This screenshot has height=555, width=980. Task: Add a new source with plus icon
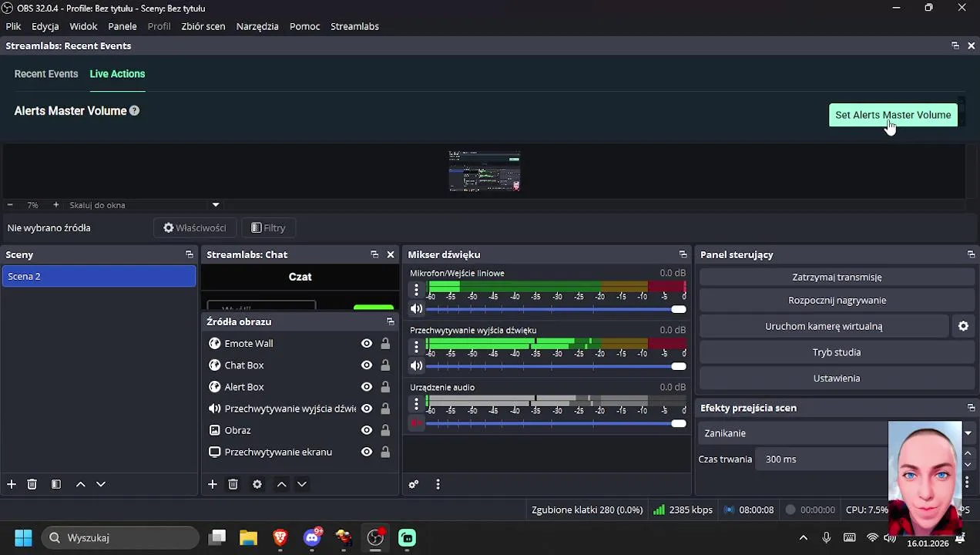click(213, 484)
